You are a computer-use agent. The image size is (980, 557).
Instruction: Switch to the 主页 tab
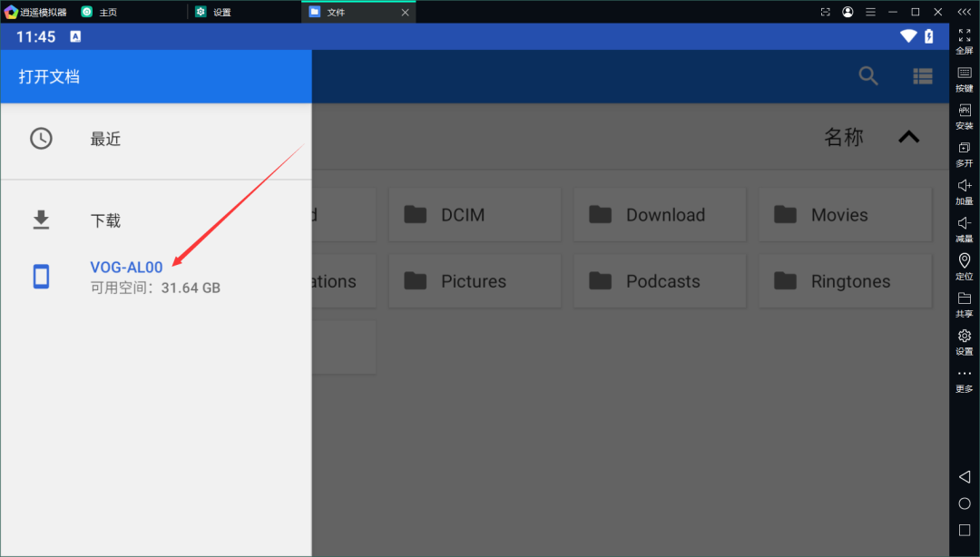(107, 12)
